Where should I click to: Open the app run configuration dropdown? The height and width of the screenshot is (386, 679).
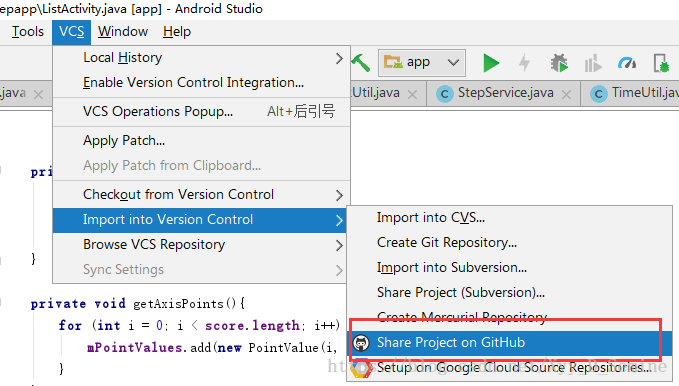pyautogui.click(x=422, y=63)
